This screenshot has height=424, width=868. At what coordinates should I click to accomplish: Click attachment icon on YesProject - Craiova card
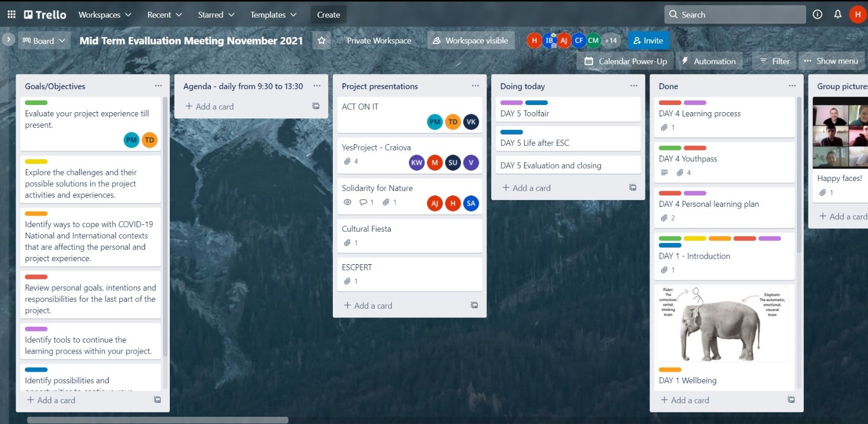[x=347, y=161]
